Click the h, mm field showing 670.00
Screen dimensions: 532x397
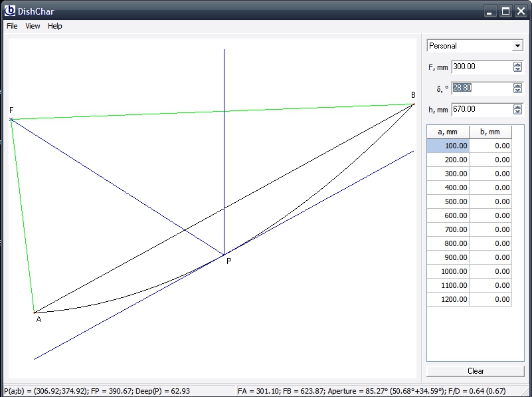(x=481, y=109)
